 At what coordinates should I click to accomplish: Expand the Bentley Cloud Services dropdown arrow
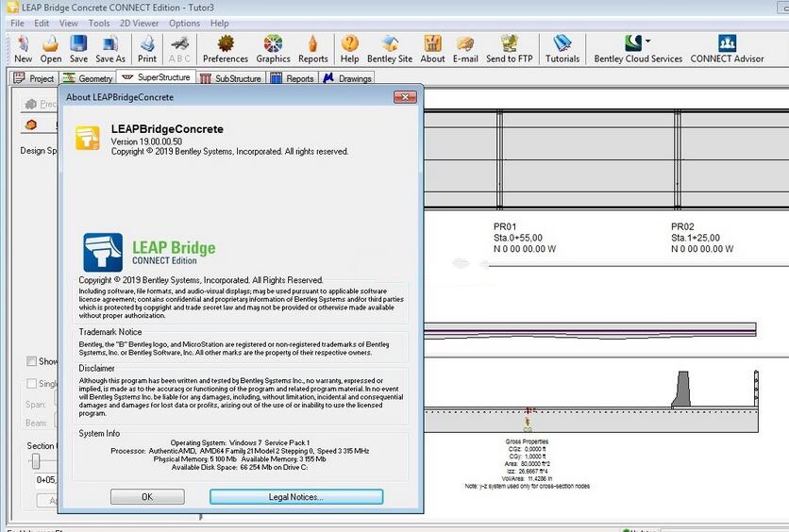point(648,41)
